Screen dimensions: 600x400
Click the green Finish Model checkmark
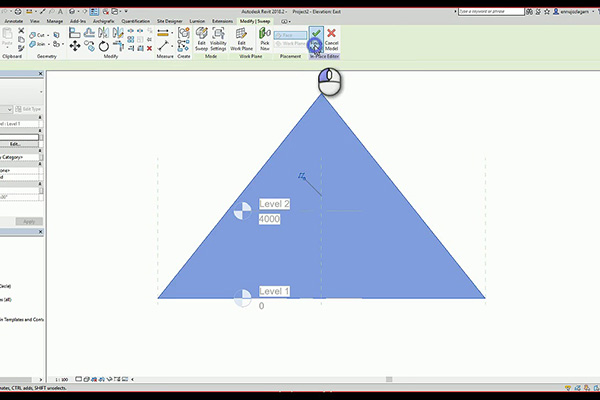tap(316, 34)
